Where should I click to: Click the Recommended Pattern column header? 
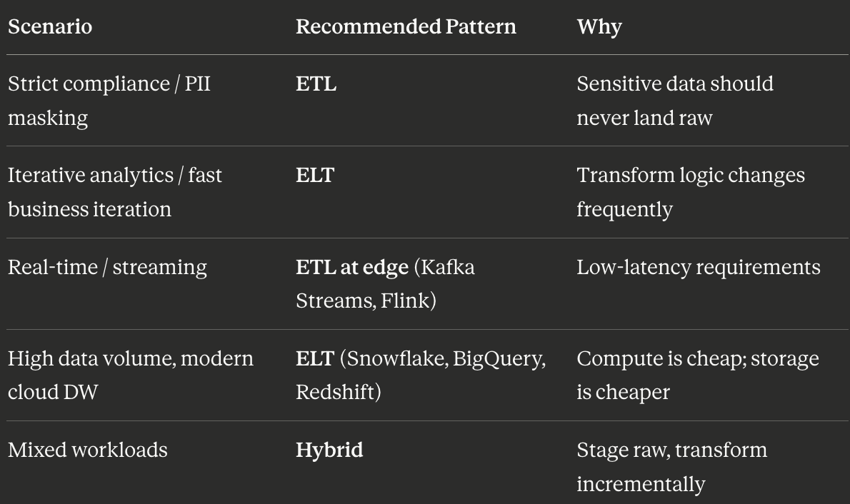click(406, 26)
